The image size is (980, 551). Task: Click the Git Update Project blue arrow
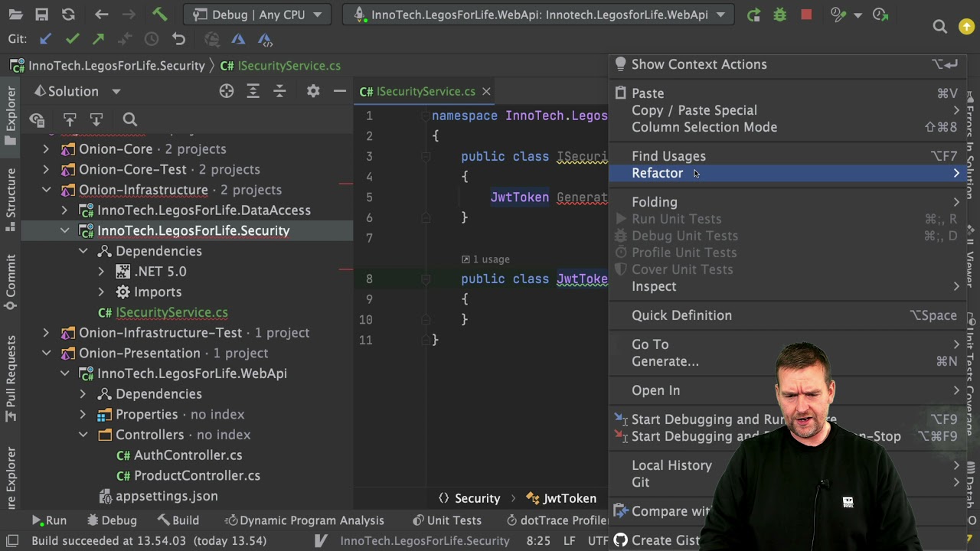pyautogui.click(x=45, y=39)
